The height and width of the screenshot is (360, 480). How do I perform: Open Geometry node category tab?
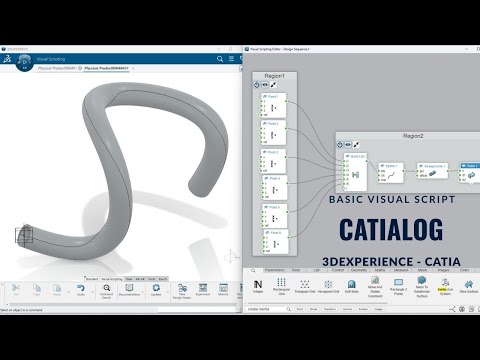coord(359,270)
